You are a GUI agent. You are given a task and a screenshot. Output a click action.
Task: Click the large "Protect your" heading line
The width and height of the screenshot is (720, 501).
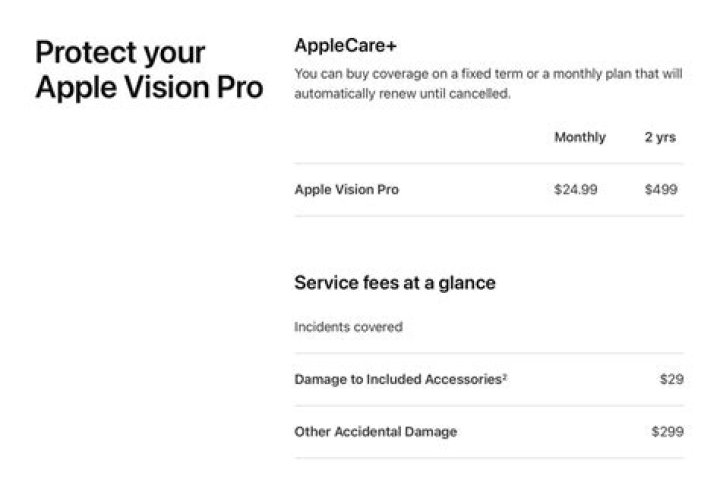(120, 52)
